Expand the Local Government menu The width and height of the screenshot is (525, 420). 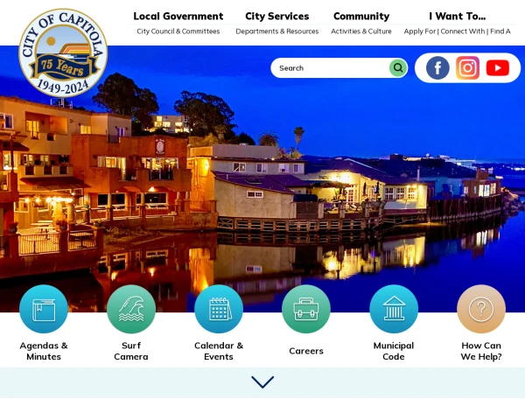point(178,17)
